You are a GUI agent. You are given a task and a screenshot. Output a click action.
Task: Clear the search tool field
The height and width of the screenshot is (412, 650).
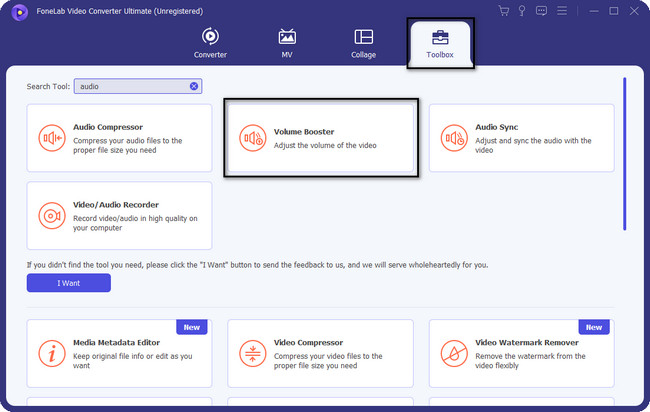pyautogui.click(x=194, y=86)
